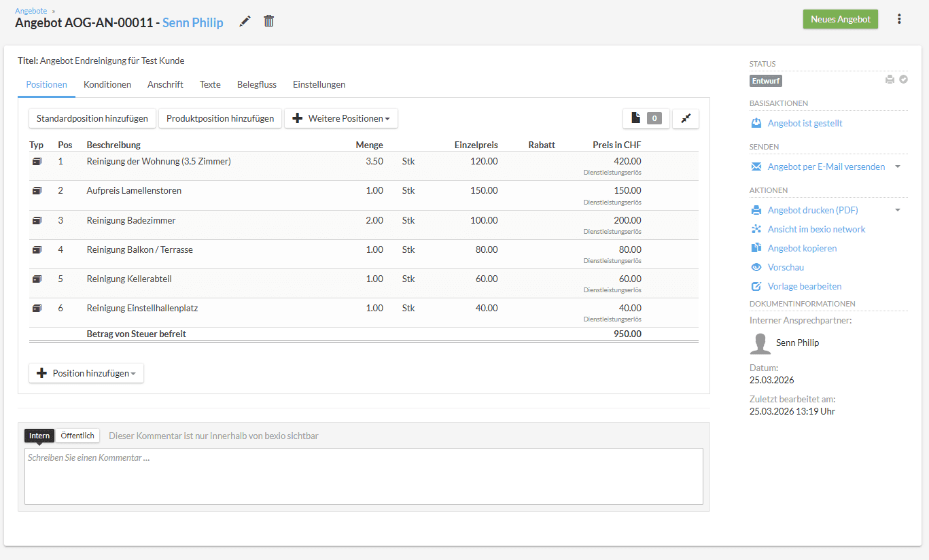Select the Intern comment toggle
Image resolution: width=929 pixels, height=560 pixels.
[39, 436]
